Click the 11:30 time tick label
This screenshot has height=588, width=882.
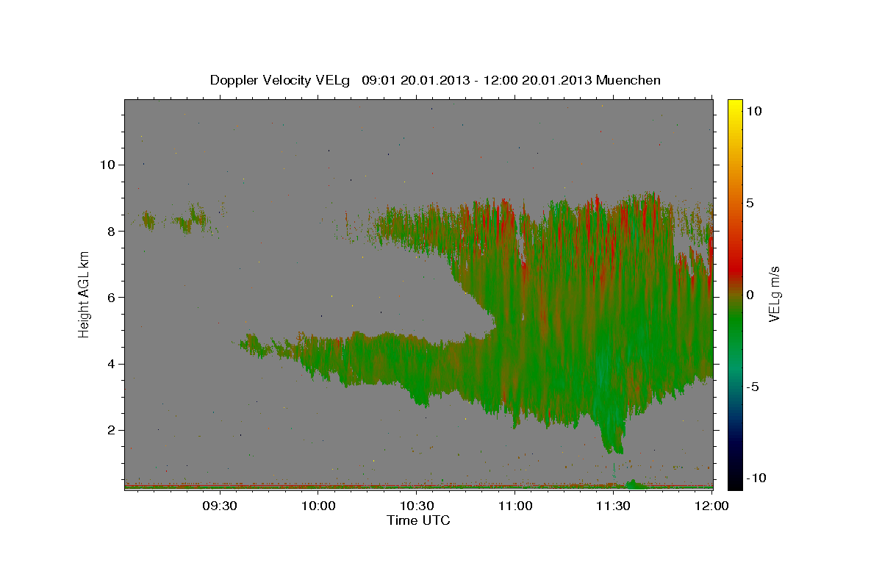[613, 506]
